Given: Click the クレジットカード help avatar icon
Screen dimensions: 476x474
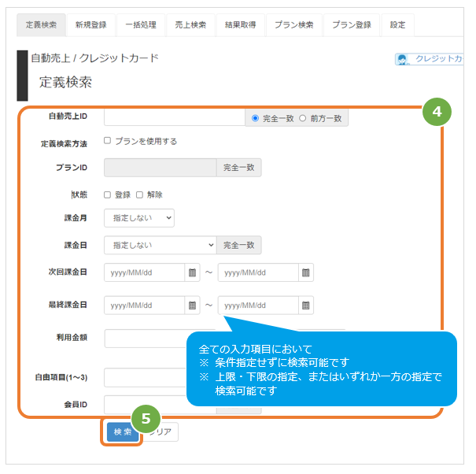Looking at the screenshot, I should pos(403,59).
